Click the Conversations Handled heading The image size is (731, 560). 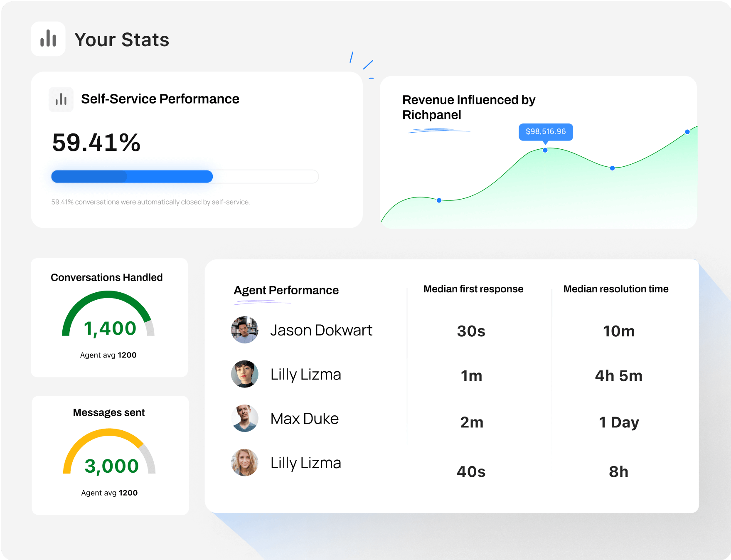coord(107,277)
